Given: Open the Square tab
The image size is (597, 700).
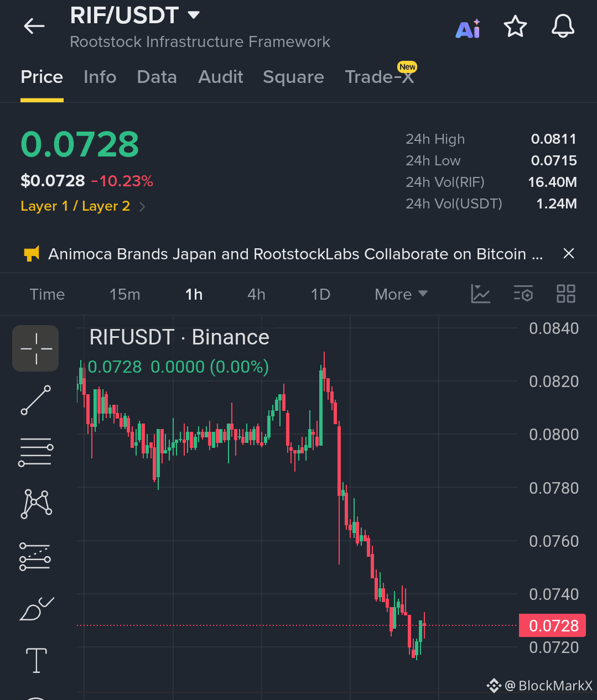Looking at the screenshot, I should click(294, 77).
